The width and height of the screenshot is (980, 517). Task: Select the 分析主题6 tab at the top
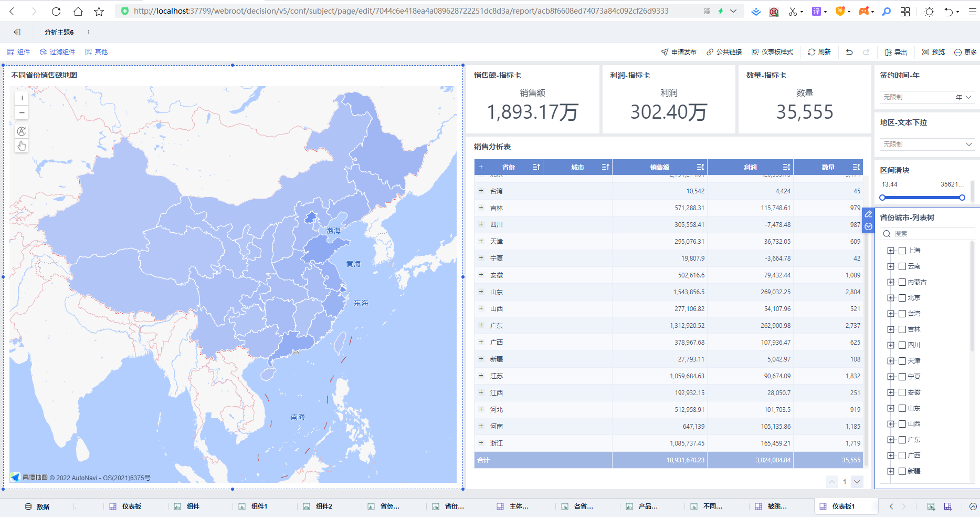point(59,32)
